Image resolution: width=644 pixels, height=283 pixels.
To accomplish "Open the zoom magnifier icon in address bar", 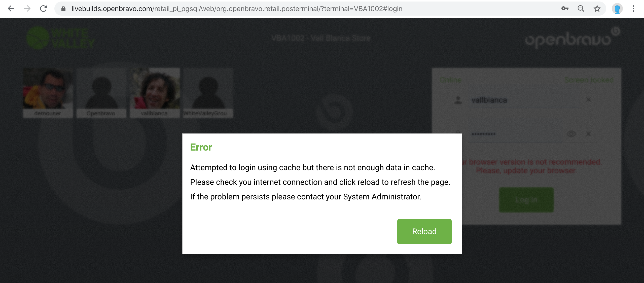I will tap(581, 9).
